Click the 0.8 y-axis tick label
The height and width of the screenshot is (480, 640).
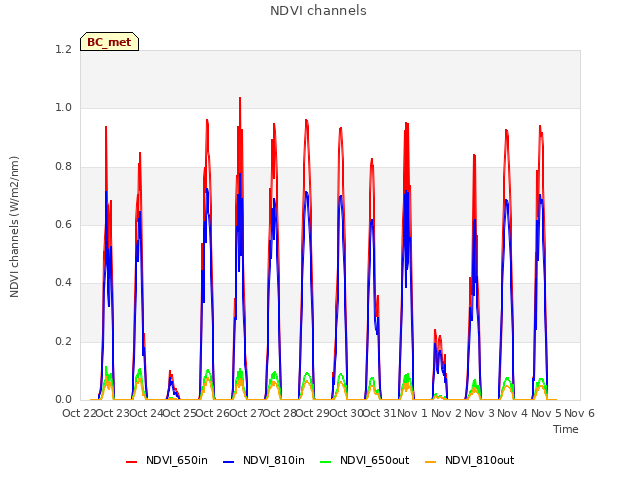(63, 166)
